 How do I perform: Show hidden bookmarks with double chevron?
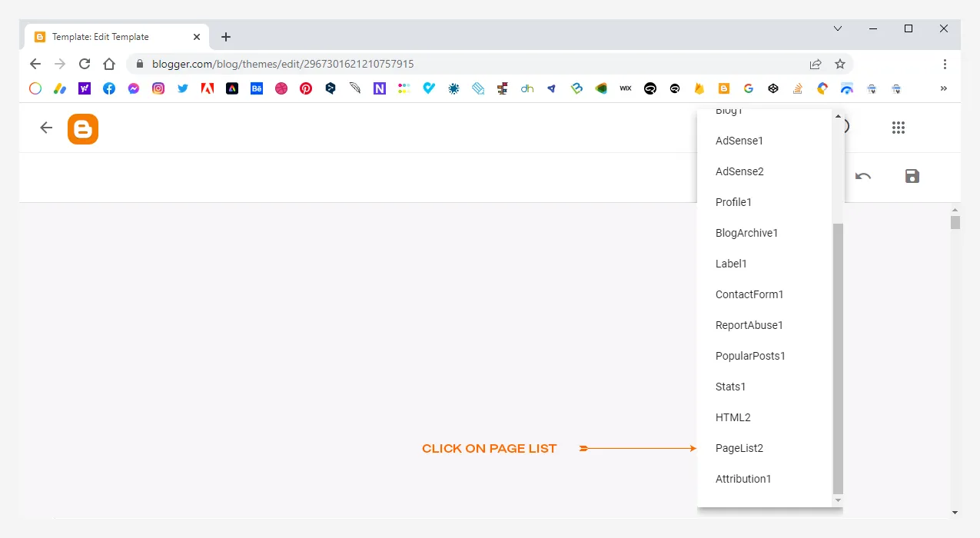pyautogui.click(x=944, y=88)
